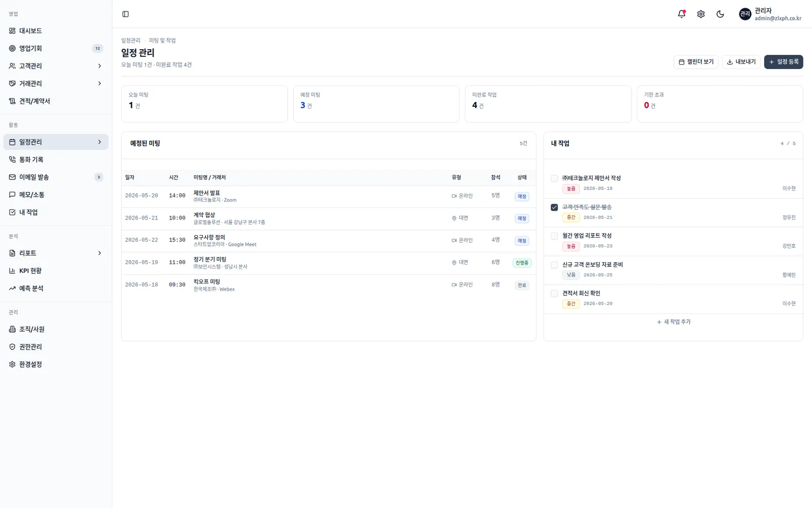Open settings gear in top bar
Screen dimensions: 812x508
pyautogui.click(x=701, y=14)
